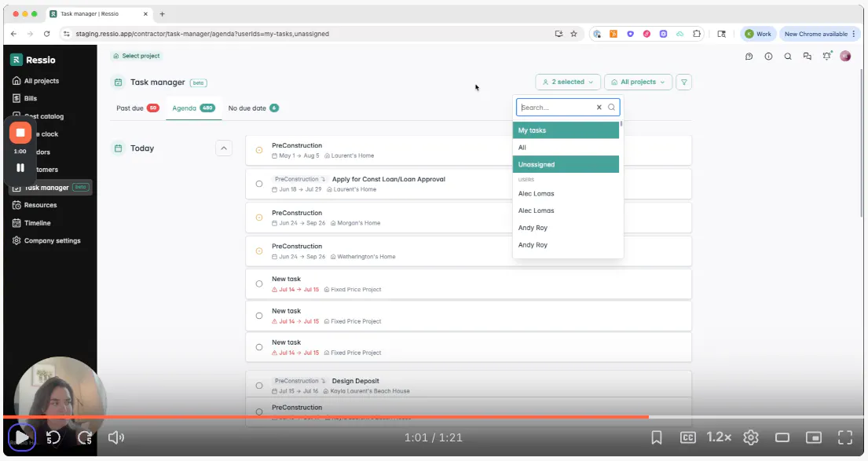
Task: Click the page vertical scrollbar
Action: pos(862,141)
